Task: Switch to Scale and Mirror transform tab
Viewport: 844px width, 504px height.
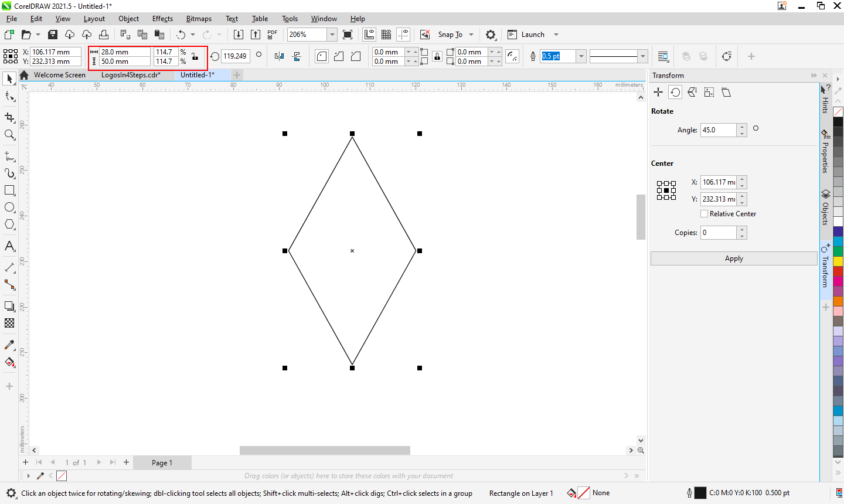Action: (692, 92)
